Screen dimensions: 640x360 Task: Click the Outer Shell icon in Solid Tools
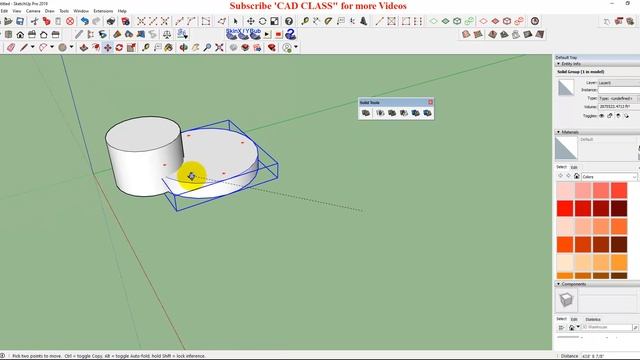tap(366, 113)
